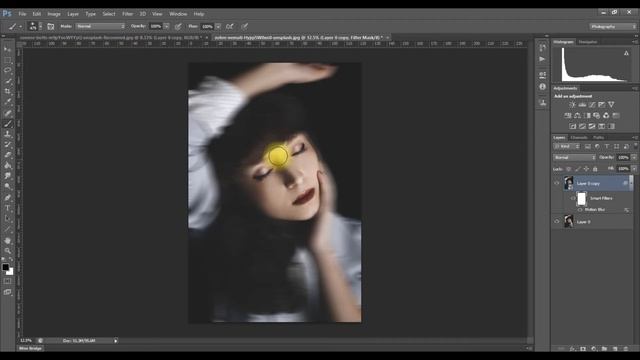Select the Clone Stamp tool
Screen dimensions: 640x360
click(7, 134)
